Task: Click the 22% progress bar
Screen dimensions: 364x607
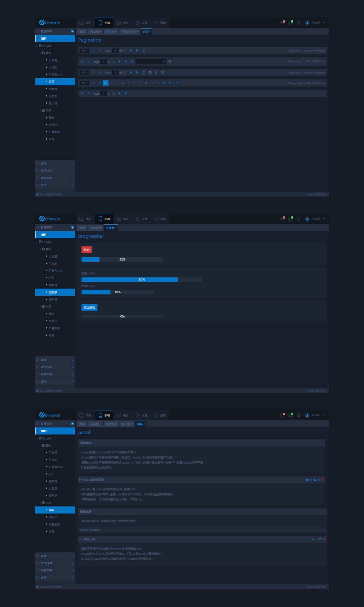Action: tap(122, 259)
